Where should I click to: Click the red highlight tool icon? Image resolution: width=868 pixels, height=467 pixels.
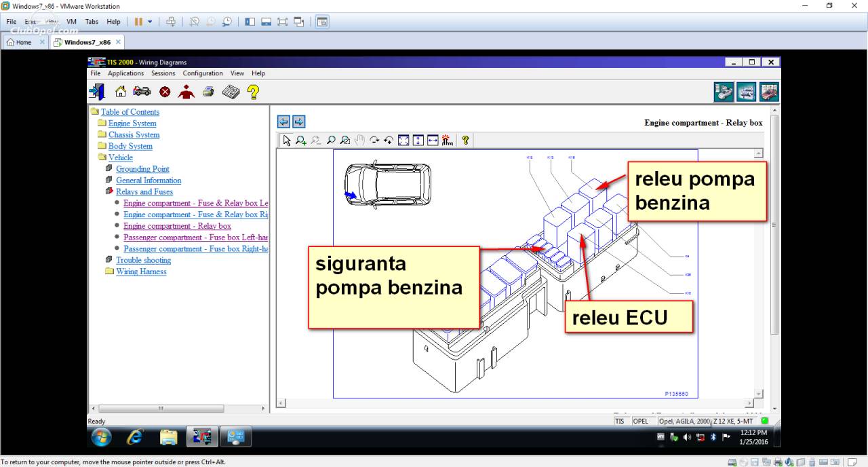447,141
